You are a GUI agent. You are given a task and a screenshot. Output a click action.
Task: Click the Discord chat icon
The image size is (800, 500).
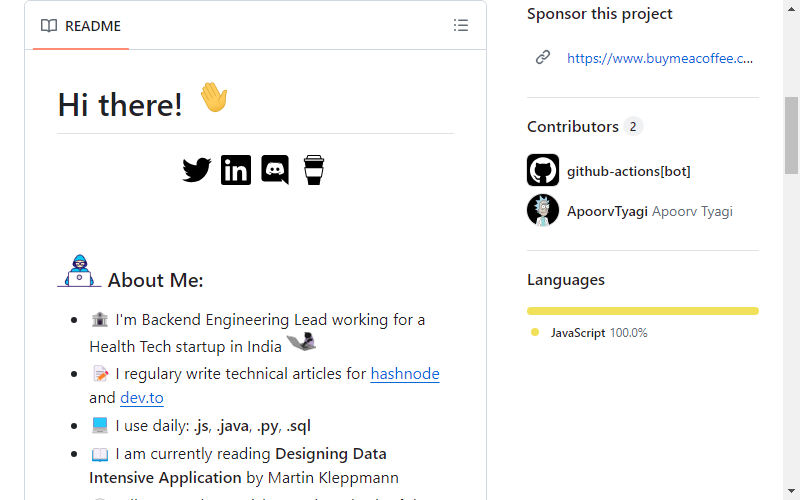[x=275, y=169]
